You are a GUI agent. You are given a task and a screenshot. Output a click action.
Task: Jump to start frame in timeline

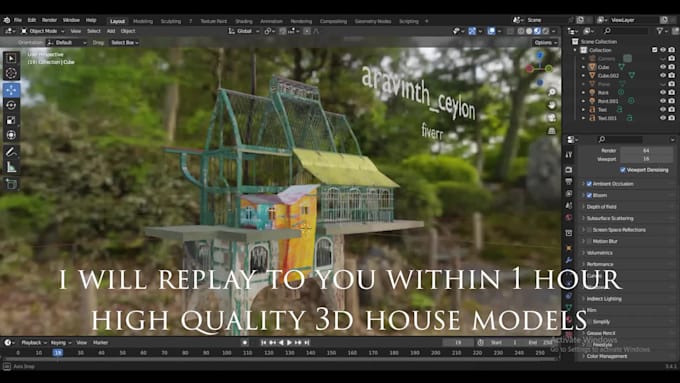tap(263, 343)
